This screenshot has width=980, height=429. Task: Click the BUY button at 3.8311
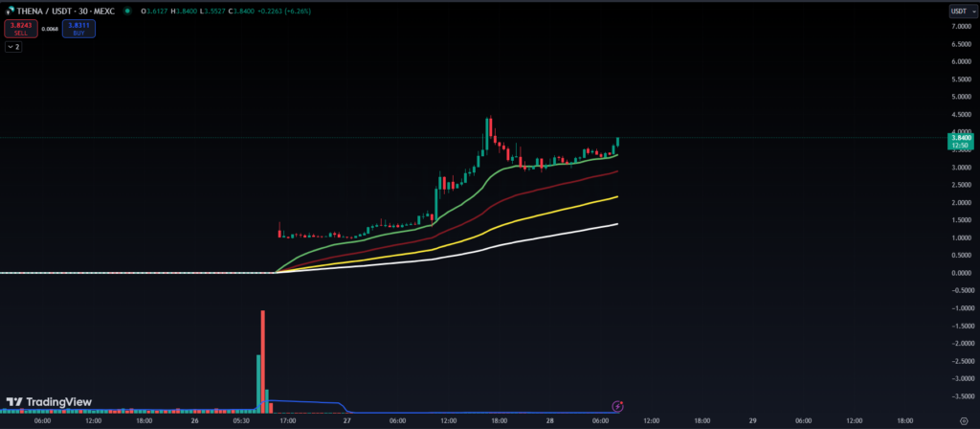pos(78,28)
